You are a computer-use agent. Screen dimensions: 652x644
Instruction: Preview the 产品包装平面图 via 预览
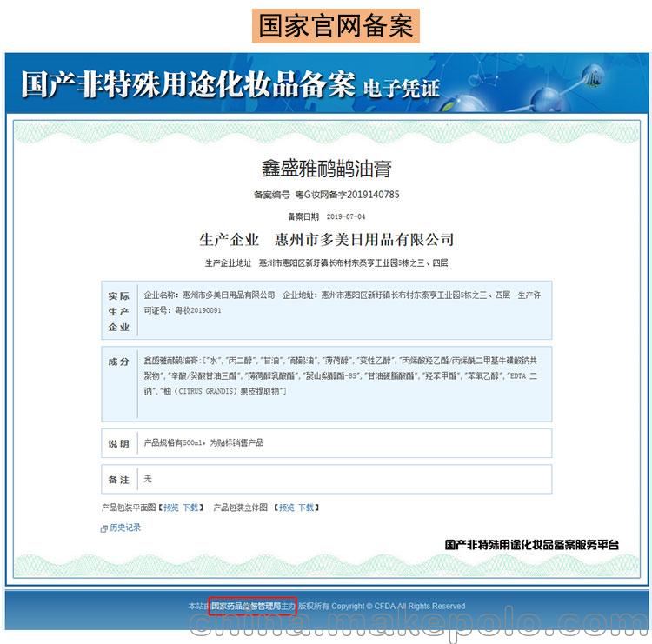(171, 508)
